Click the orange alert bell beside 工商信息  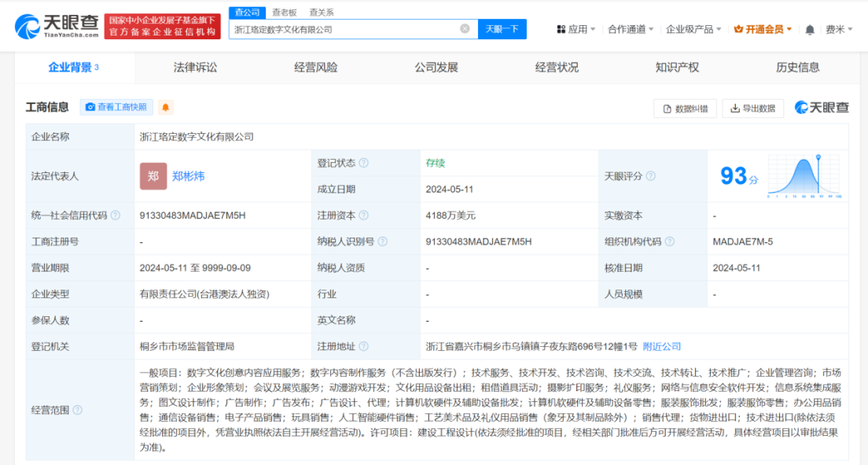[165, 107]
